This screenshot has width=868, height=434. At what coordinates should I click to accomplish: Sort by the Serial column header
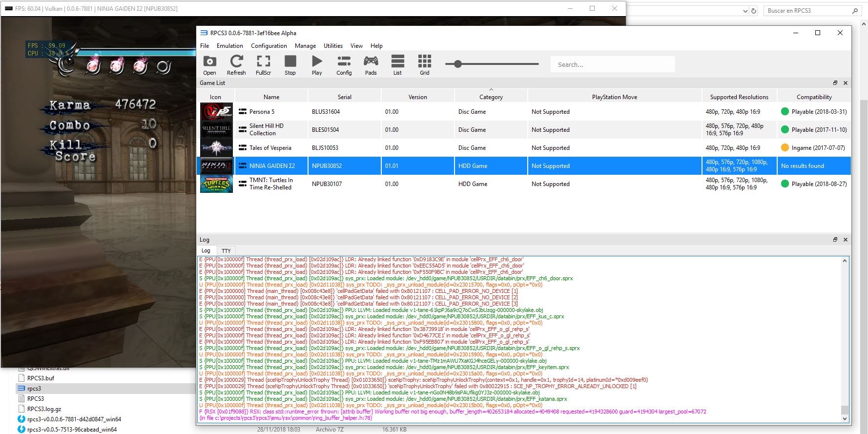pos(345,97)
